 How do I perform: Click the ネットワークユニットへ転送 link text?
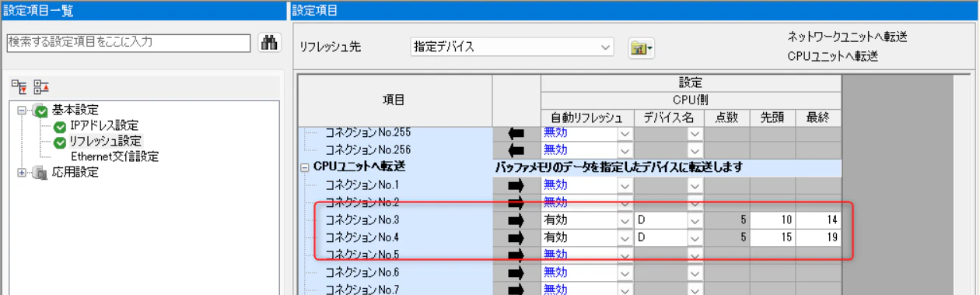click(847, 37)
